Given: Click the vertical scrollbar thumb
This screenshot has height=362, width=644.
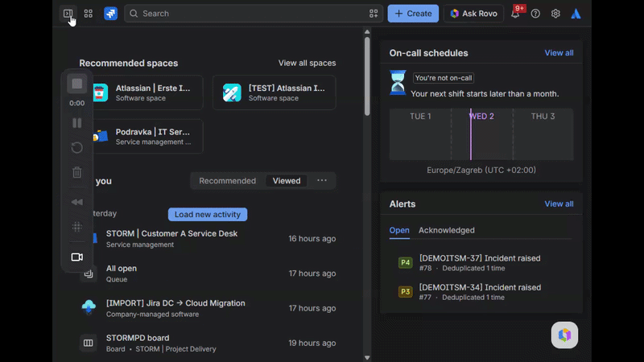Looking at the screenshot, I should [x=367, y=76].
